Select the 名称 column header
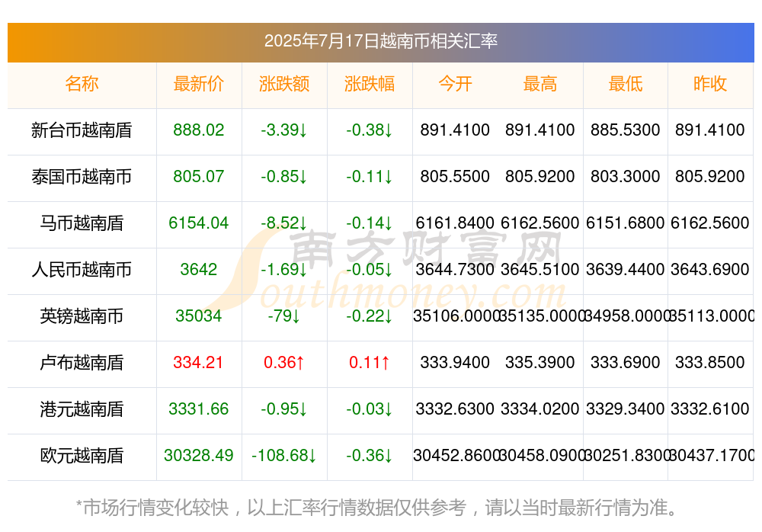This screenshot has height=532, width=762. 82,84
